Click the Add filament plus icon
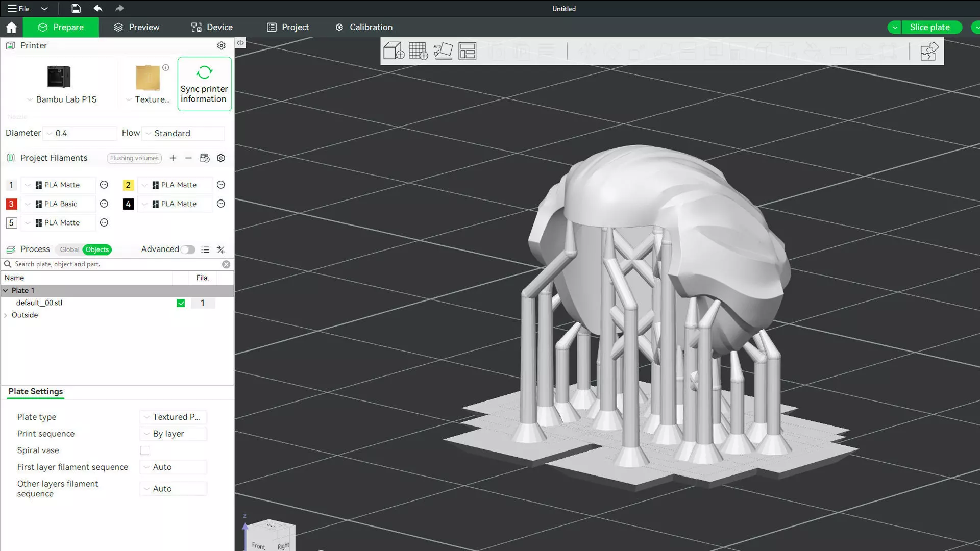The image size is (980, 551). [173, 158]
